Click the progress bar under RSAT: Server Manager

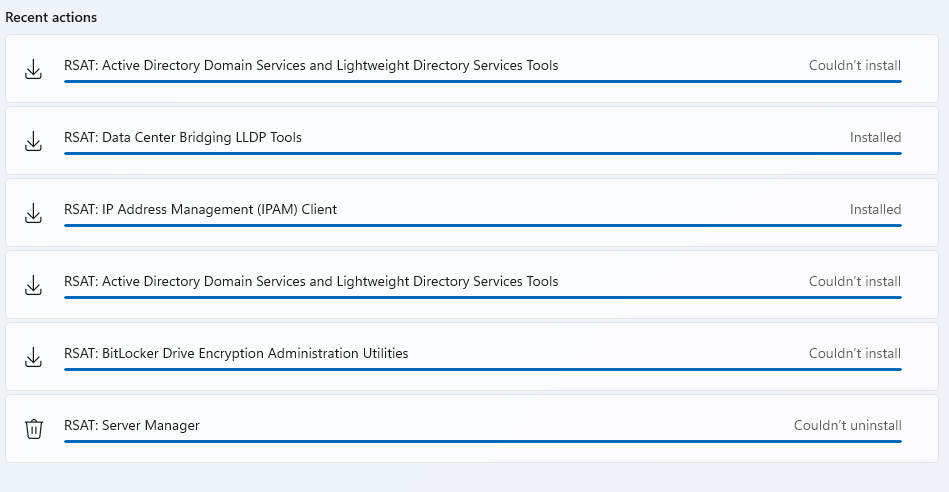482,441
